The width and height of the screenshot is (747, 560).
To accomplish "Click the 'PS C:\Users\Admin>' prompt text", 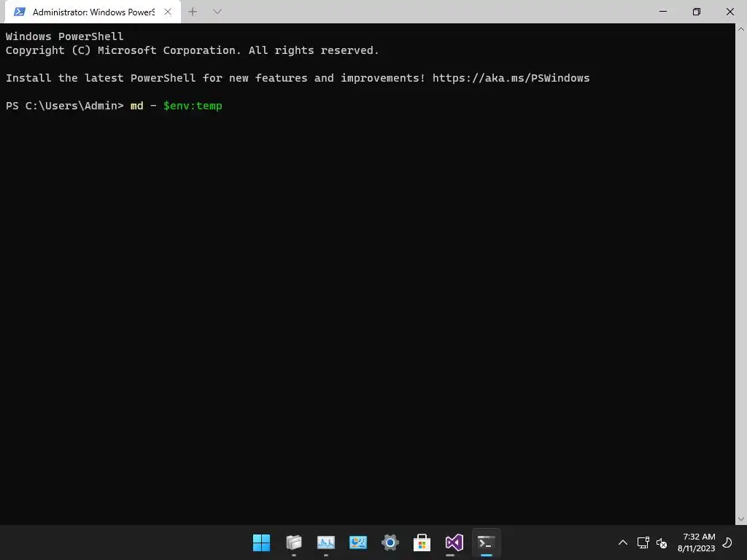I will pos(64,106).
